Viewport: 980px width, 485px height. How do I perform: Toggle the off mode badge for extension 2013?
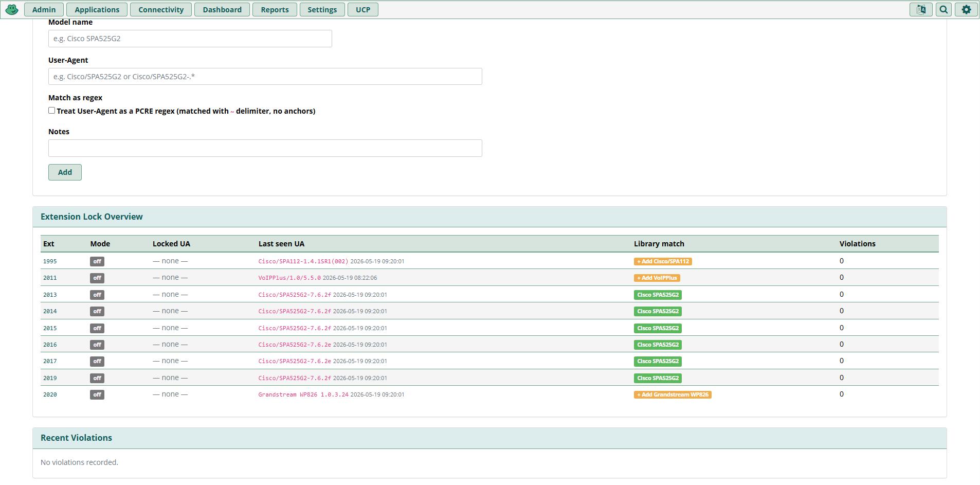97,295
